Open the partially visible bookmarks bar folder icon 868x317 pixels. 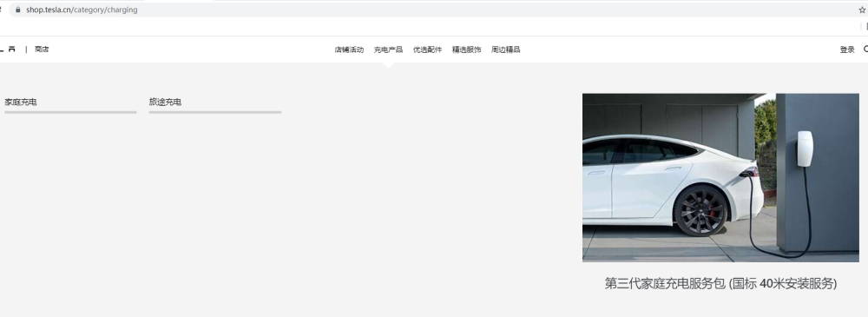click(x=866, y=26)
